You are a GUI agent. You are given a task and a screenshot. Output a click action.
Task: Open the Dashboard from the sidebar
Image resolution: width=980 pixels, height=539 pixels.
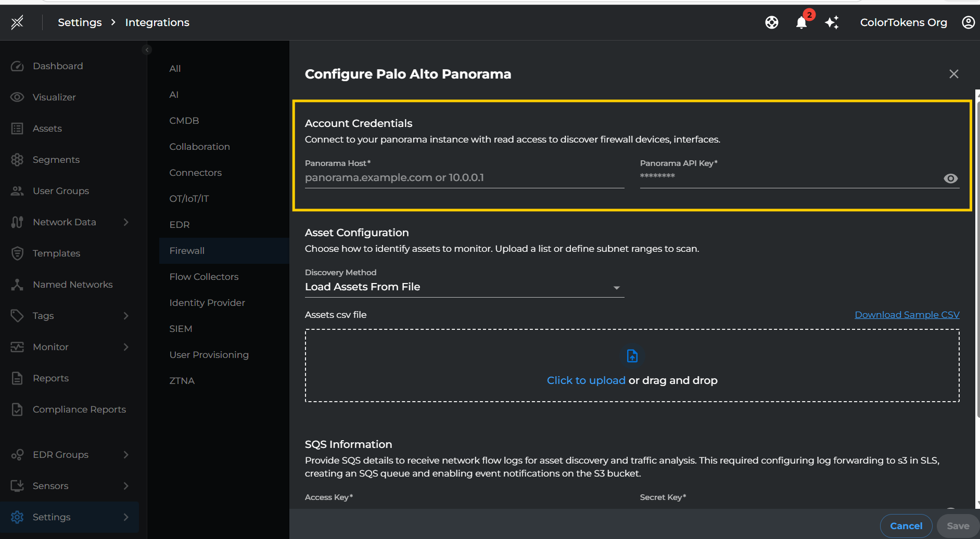coord(57,66)
